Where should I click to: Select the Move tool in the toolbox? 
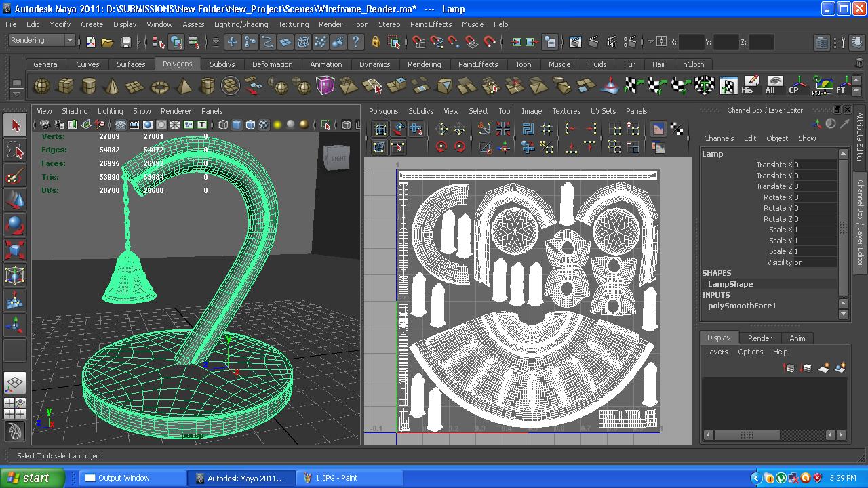15,201
